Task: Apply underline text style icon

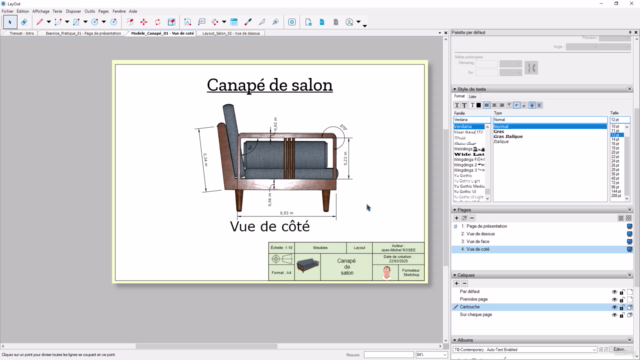Action: coord(457,105)
